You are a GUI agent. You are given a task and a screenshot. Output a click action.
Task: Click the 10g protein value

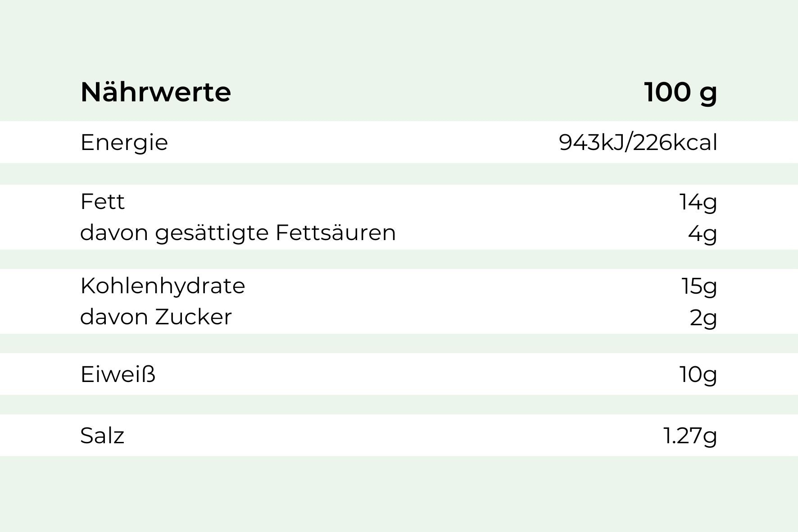click(698, 374)
